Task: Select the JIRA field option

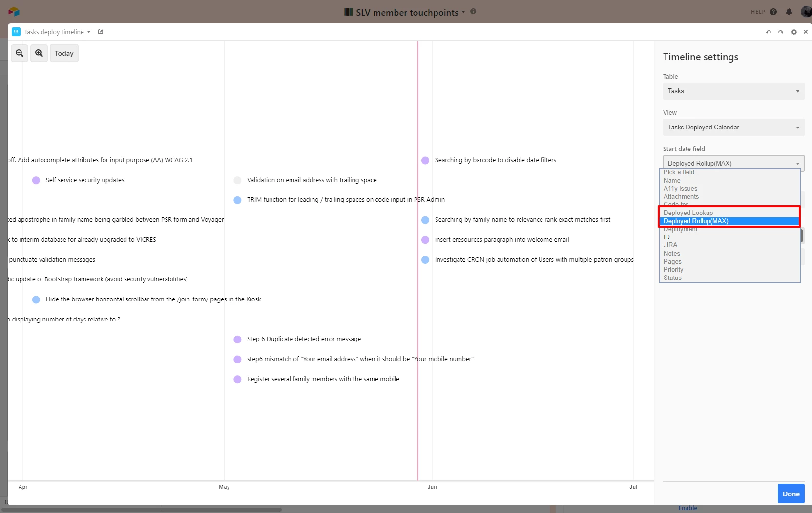Action: click(729, 245)
